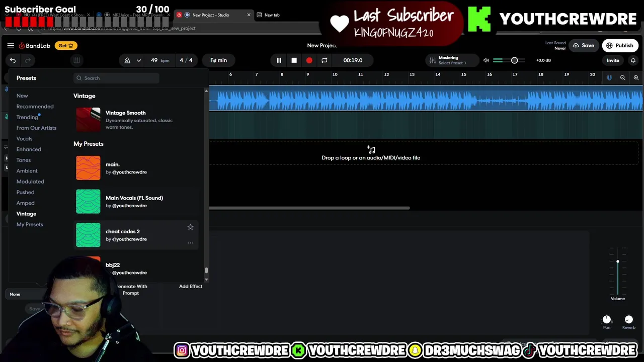Click the horizontal timeline scrollbar
This screenshot has width=644, height=362.
(x=309, y=208)
